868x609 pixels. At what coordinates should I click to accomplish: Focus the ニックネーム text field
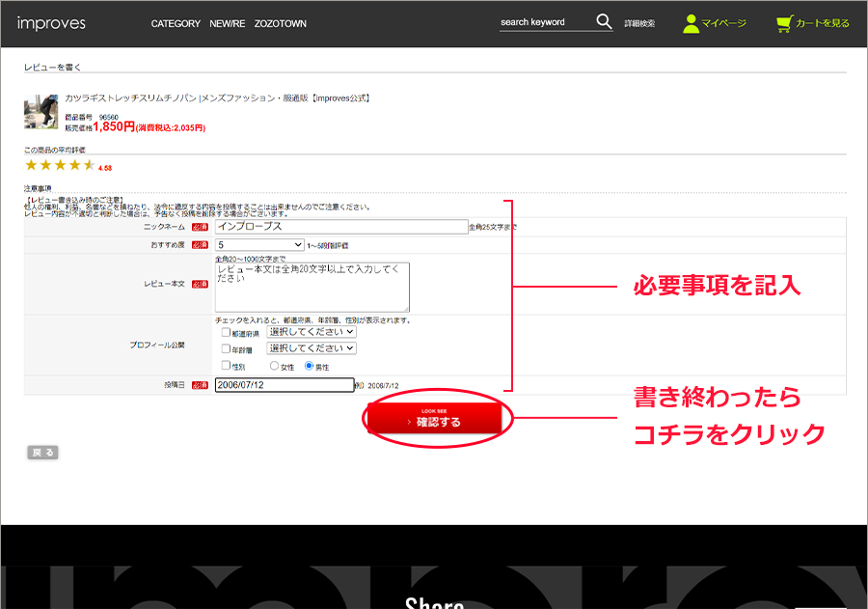point(340,227)
